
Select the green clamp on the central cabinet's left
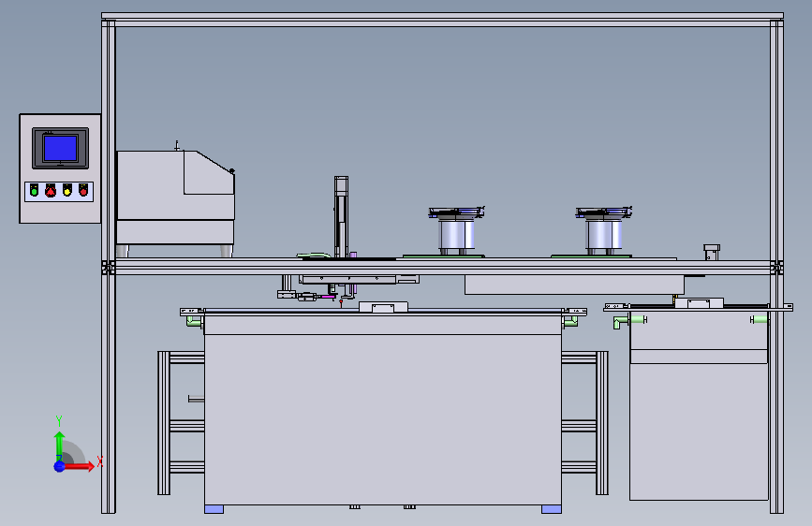194,322
